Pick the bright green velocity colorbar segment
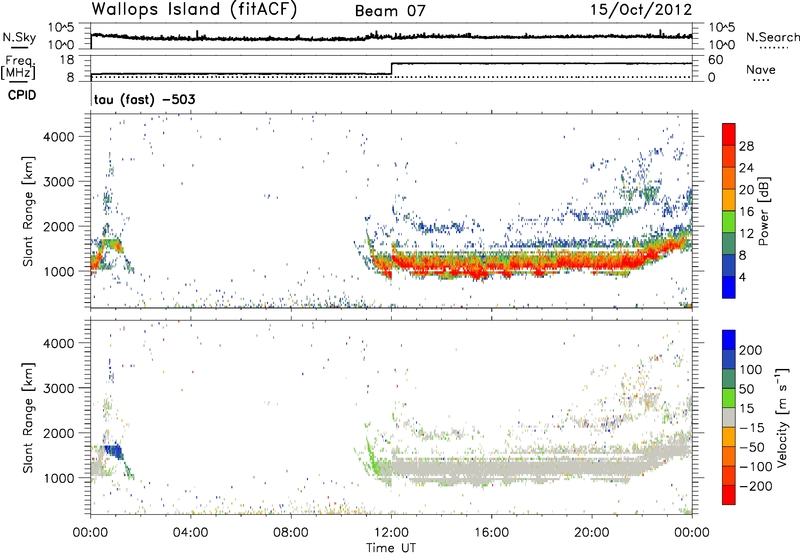 click(x=729, y=398)
